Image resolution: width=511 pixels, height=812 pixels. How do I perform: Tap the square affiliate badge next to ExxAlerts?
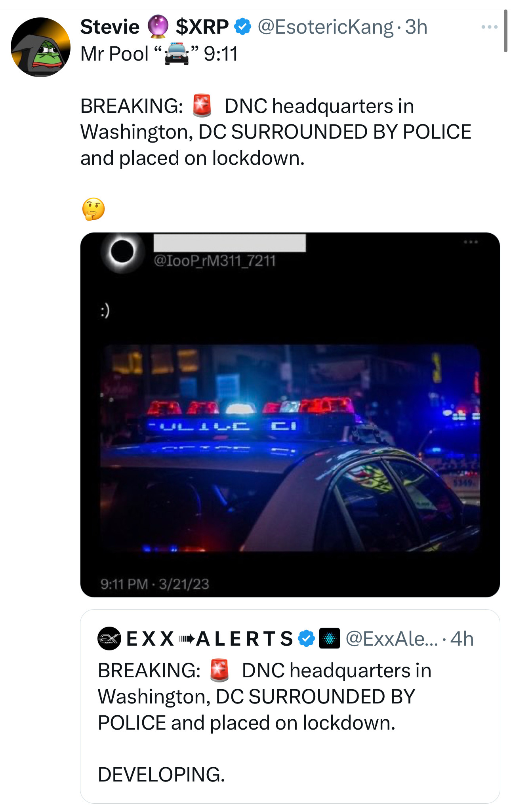click(330, 639)
